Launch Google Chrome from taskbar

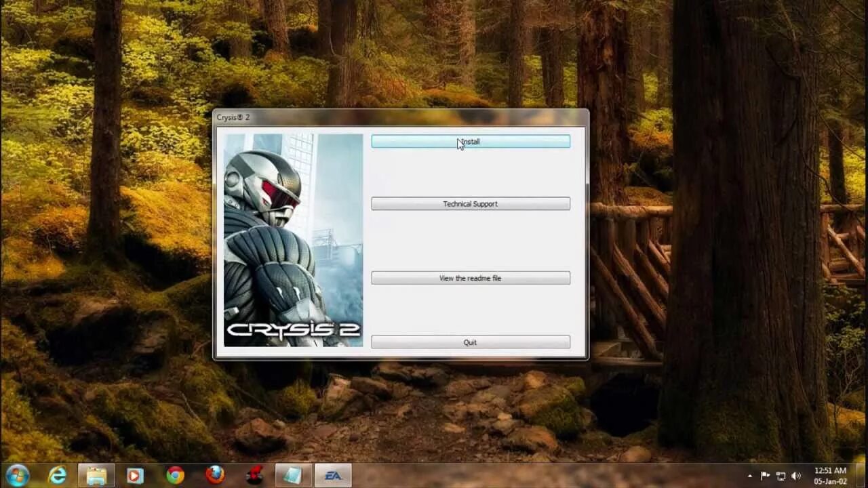[175, 476]
